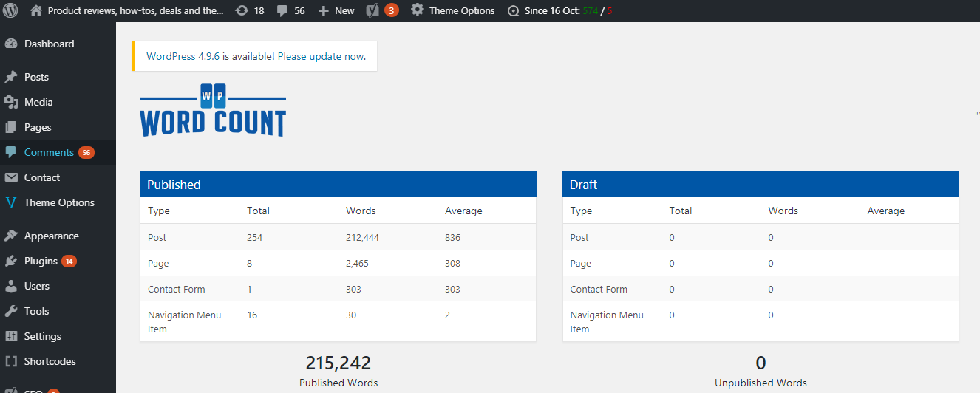This screenshot has width=980, height=393.
Task: Click the Post average 836 cell
Action: point(453,237)
